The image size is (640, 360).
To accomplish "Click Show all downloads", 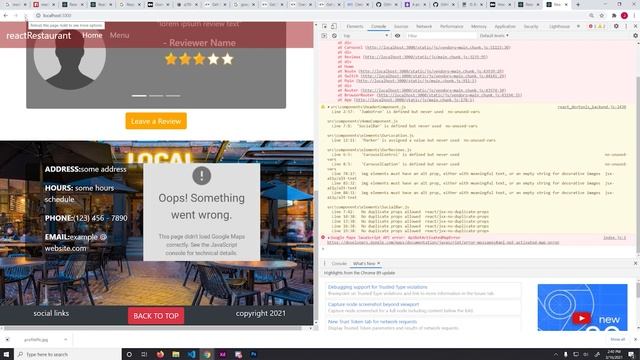I will pos(618,340).
